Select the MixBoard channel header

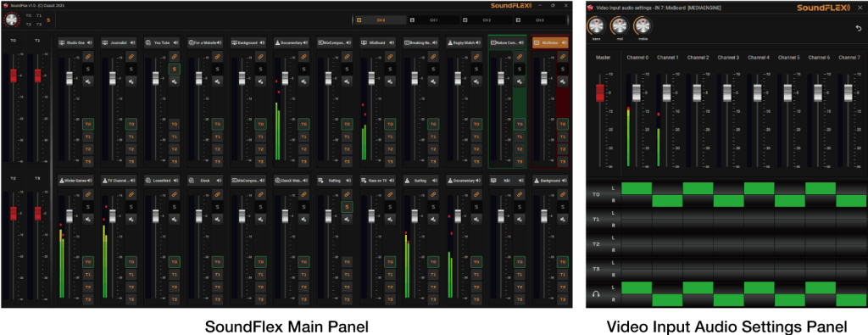coord(378,42)
